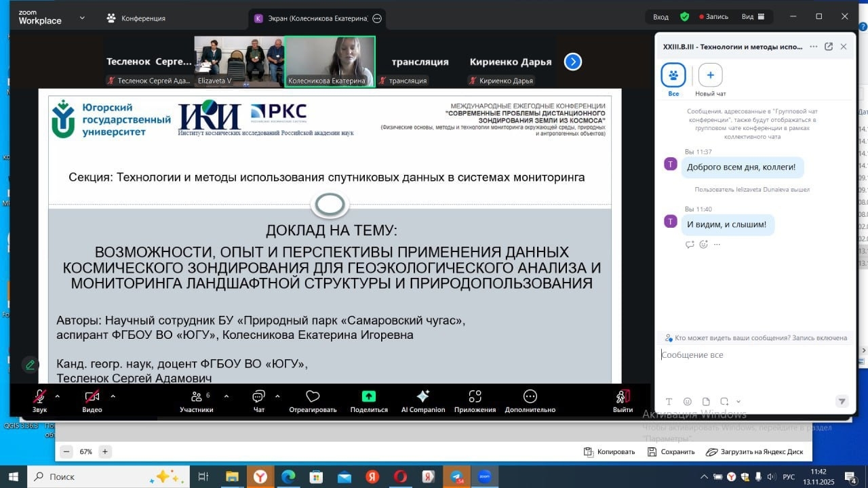This screenshot has width=868, height=488.
Task: Expand audio options arrow next to Звук
Action: [57, 396]
